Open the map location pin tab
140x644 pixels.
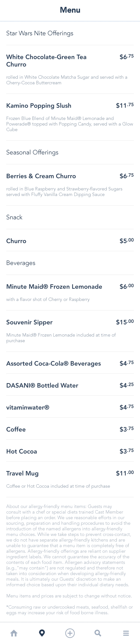click(x=42, y=633)
